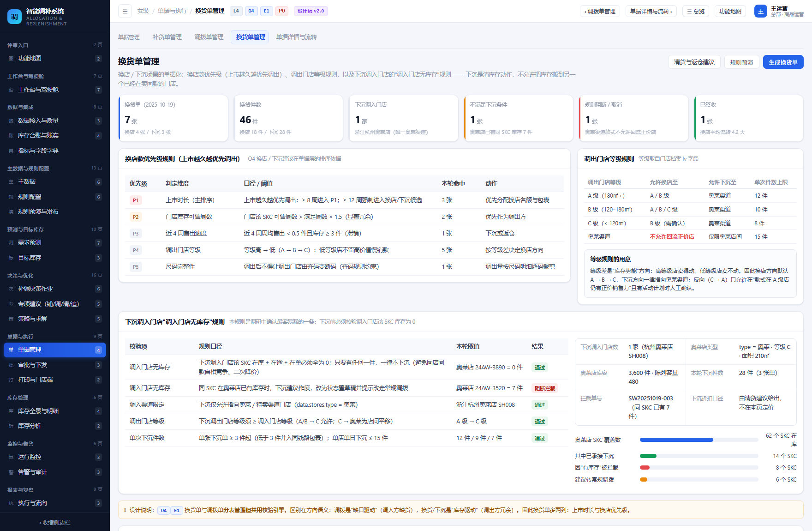This screenshot has width=812, height=531.
Task: Click the 其中已承接下沉 green progress bar
Action: coord(648,456)
